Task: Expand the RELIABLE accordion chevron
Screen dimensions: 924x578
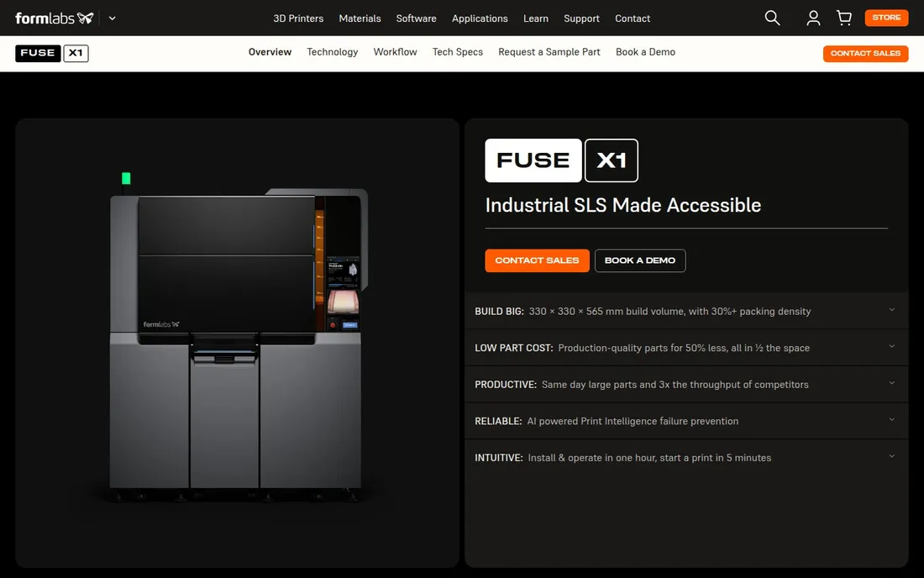Action: click(x=891, y=419)
